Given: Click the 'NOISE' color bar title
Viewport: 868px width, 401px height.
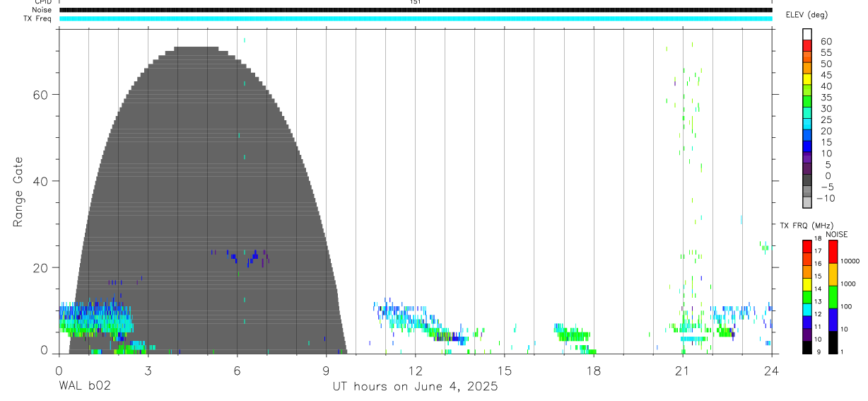Looking at the screenshot, I should (x=837, y=235).
